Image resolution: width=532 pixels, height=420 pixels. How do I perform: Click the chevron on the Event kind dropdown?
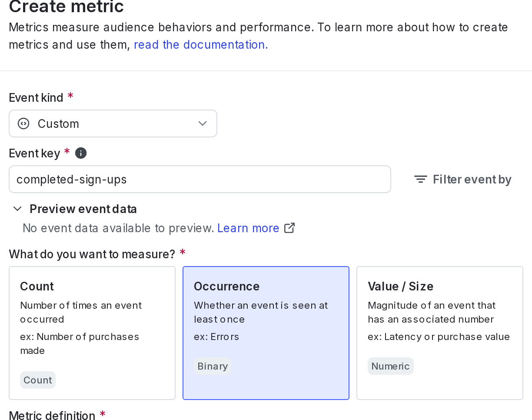(202, 123)
